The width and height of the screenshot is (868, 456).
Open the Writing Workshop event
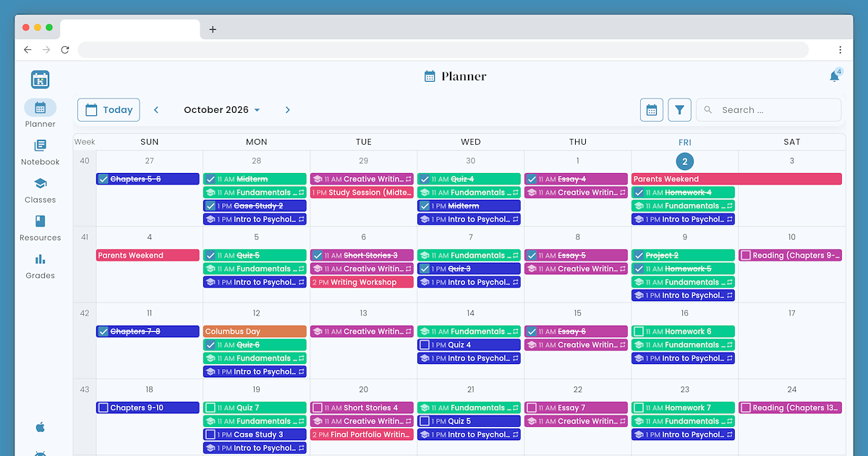coord(362,282)
